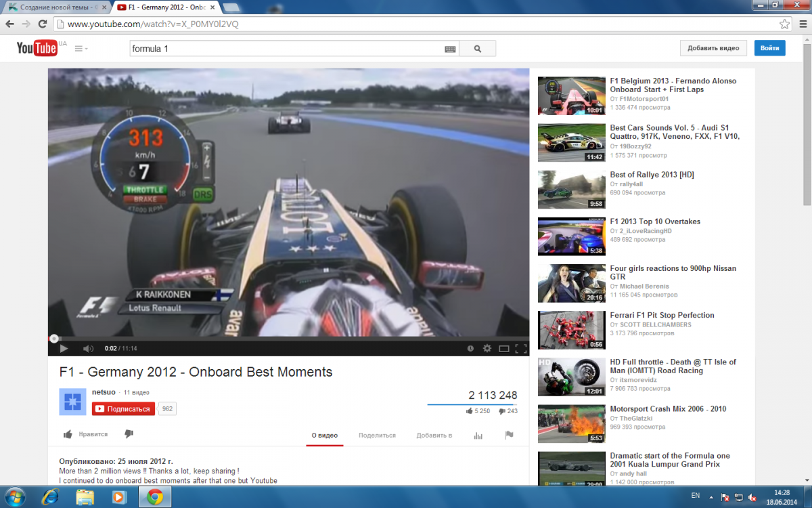Select the 'Поделиться' tab
This screenshot has height=508, width=812.
pos(377,436)
